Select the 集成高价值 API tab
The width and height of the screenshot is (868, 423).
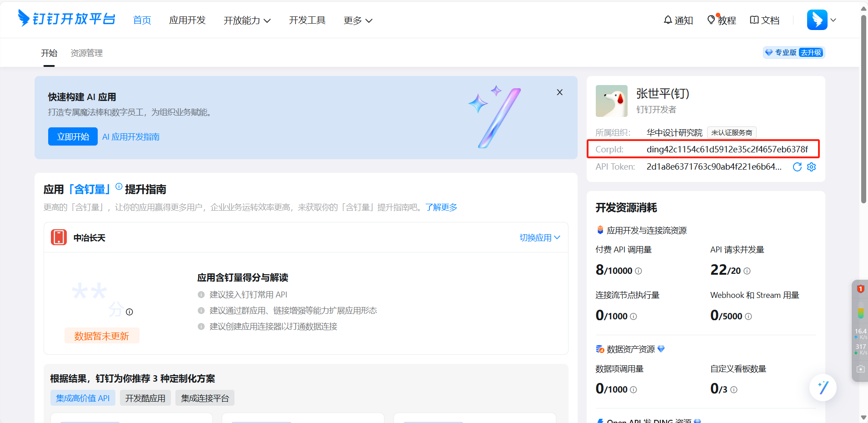83,398
